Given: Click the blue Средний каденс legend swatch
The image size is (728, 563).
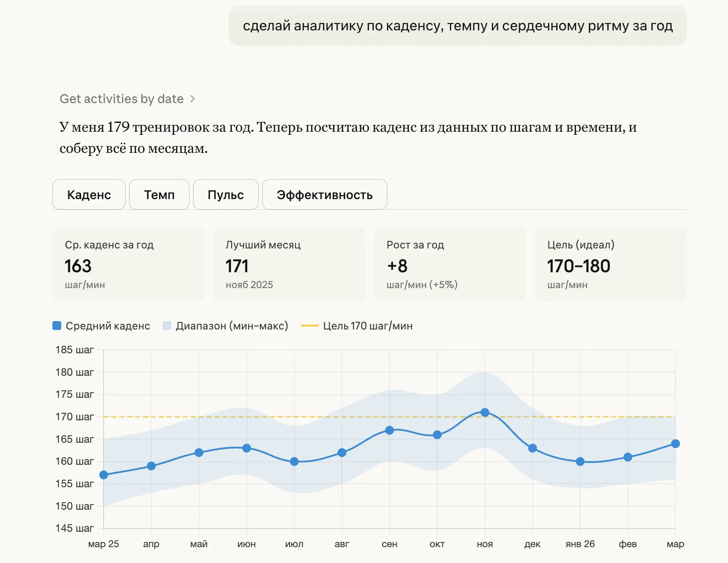Looking at the screenshot, I should (x=57, y=326).
